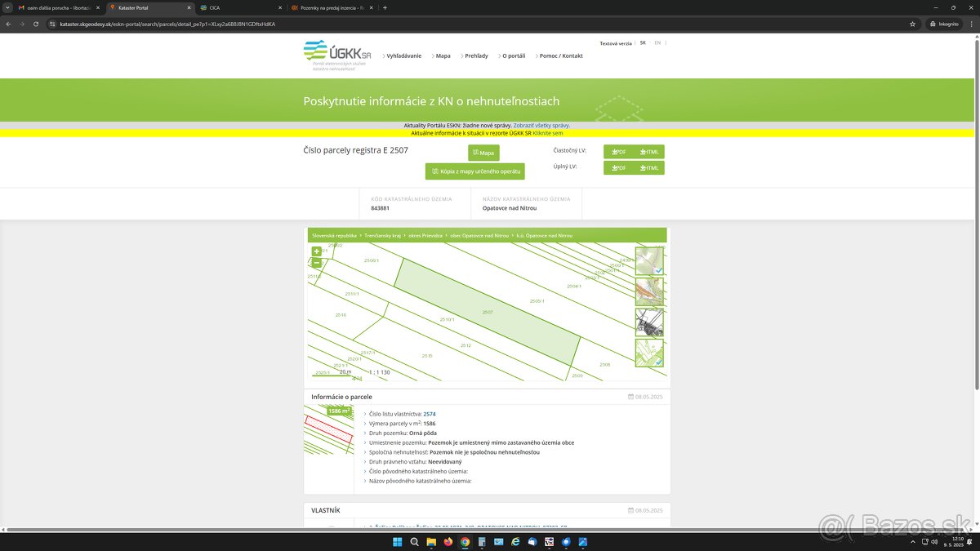
Task: Open the Windows Start menu
Action: (397, 542)
